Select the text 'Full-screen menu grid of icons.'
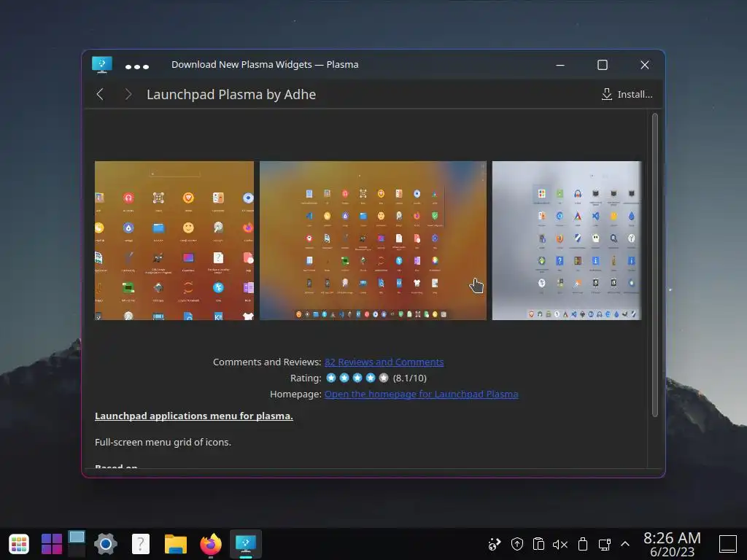747x560 pixels. pyautogui.click(x=163, y=442)
